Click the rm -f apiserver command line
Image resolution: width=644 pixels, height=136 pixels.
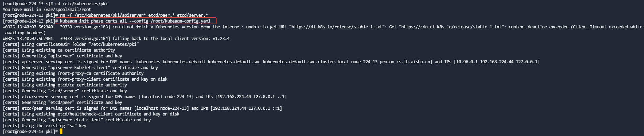pyautogui.click(x=105, y=15)
